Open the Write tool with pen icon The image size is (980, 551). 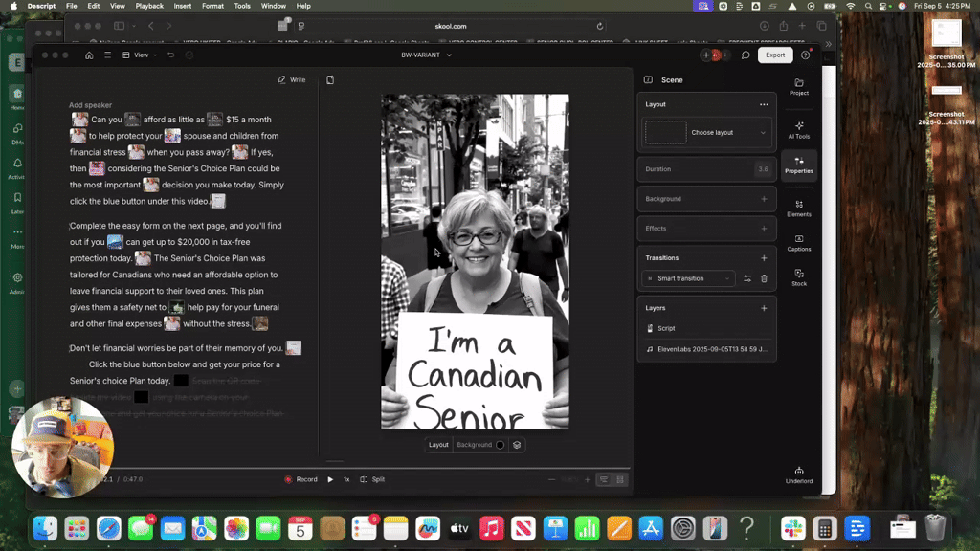coord(292,80)
